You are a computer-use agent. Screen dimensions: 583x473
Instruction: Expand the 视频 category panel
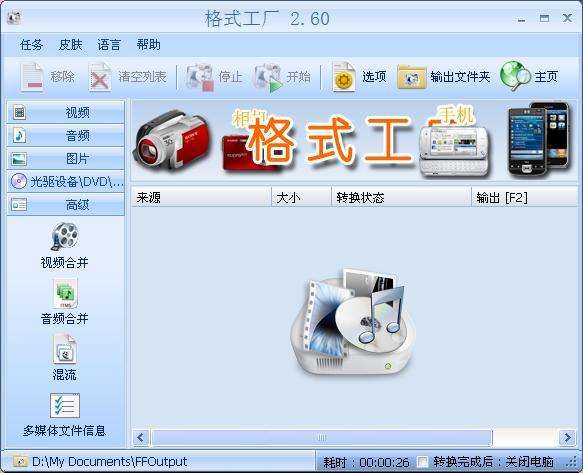point(65,112)
